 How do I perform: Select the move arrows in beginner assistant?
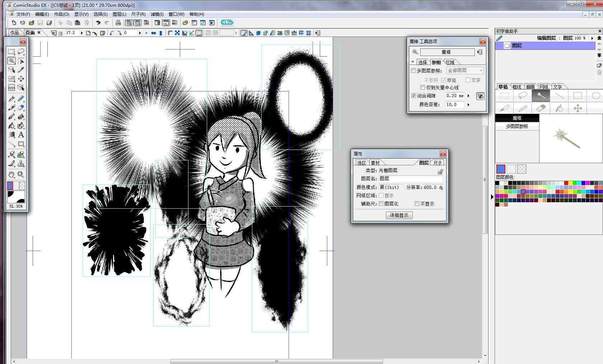(578, 108)
